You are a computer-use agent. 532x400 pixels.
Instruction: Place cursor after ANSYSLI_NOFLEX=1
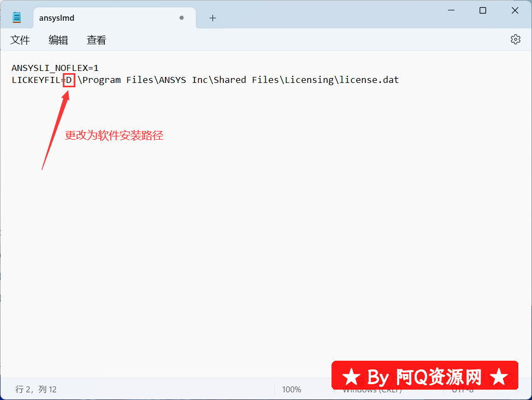coord(99,68)
